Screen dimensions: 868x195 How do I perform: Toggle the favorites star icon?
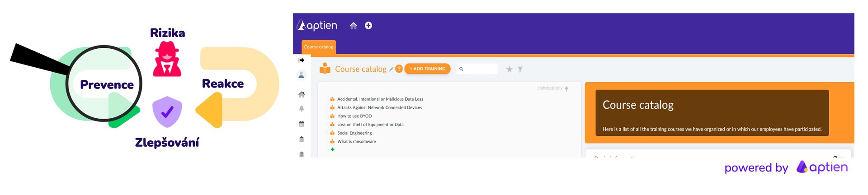[x=509, y=69]
